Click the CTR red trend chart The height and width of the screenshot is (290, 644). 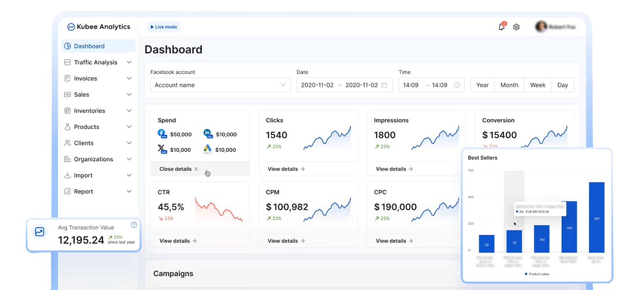tap(219, 210)
